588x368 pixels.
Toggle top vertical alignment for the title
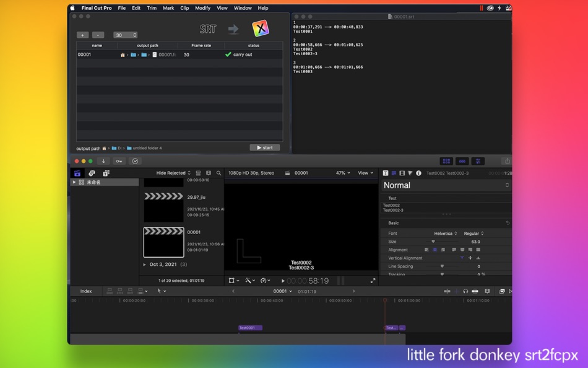click(462, 258)
